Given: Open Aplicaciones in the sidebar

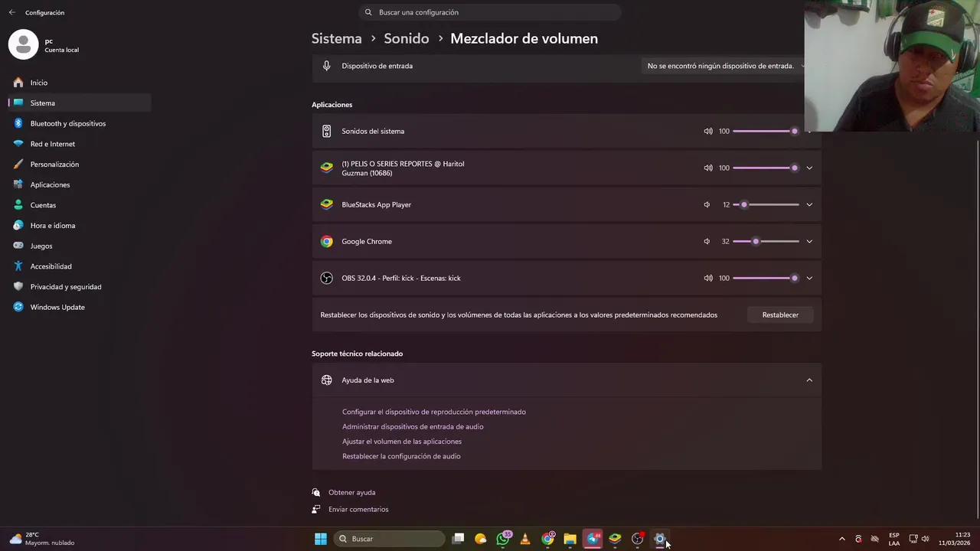Looking at the screenshot, I should (x=80, y=184).
